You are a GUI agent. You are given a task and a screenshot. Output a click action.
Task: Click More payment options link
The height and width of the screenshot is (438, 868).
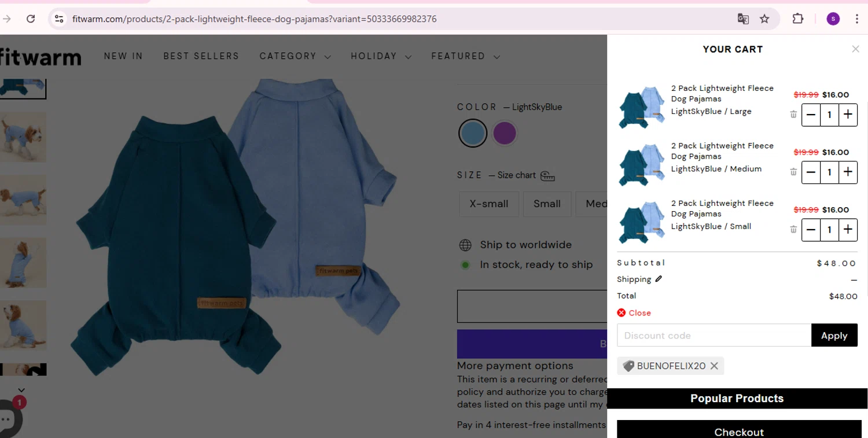(x=515, y=366)
